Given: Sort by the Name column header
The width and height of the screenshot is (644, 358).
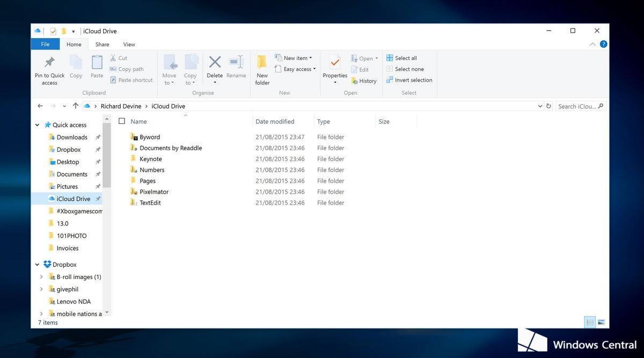Looking at the screenshot, I should pos(138,122).
